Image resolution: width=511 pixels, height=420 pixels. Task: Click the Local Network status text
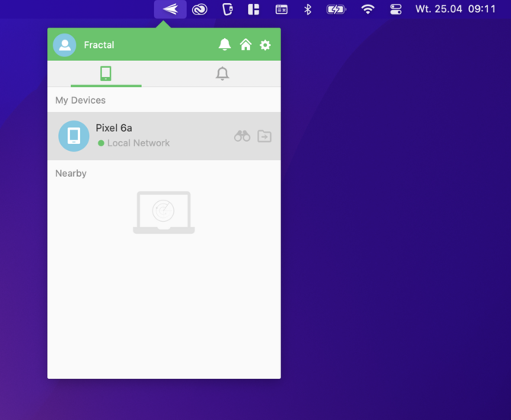tap(139, 143)
